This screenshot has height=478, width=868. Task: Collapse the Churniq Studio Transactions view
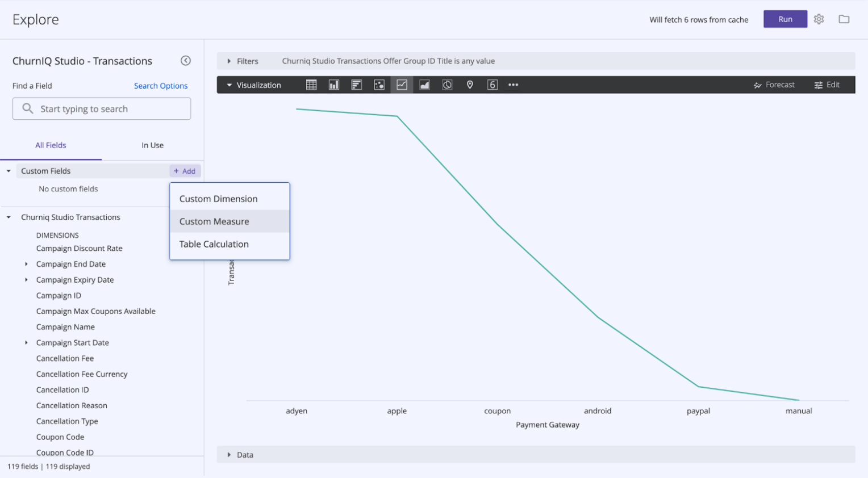pyautogui.click(x=9, y=217)
